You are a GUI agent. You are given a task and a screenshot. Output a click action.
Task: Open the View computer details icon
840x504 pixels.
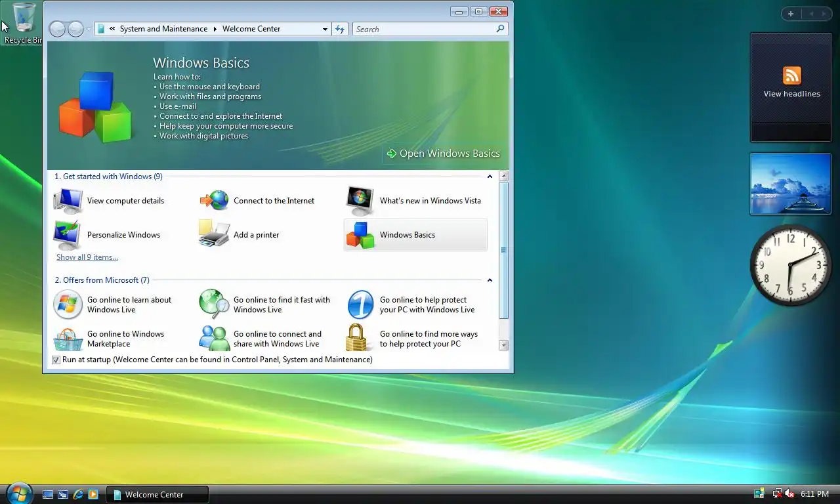(68, 201)
